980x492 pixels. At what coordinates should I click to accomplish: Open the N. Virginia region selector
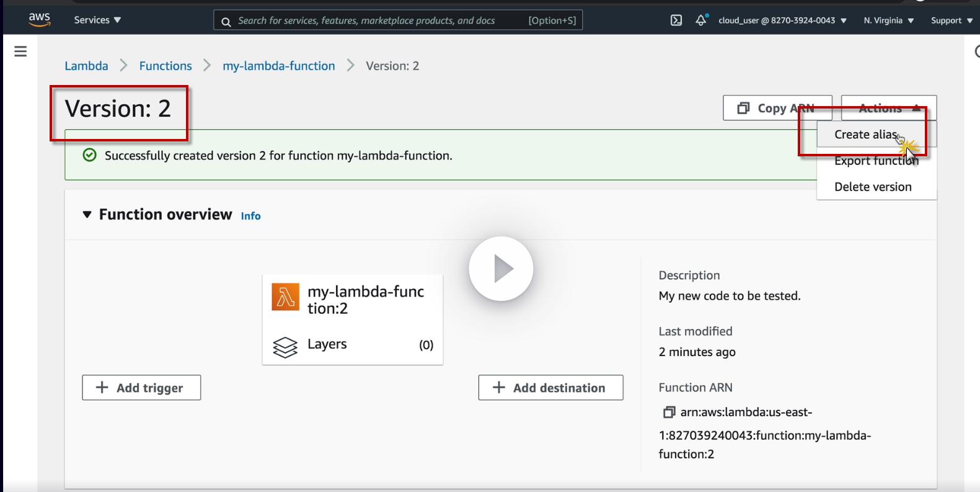pos(888,20)
